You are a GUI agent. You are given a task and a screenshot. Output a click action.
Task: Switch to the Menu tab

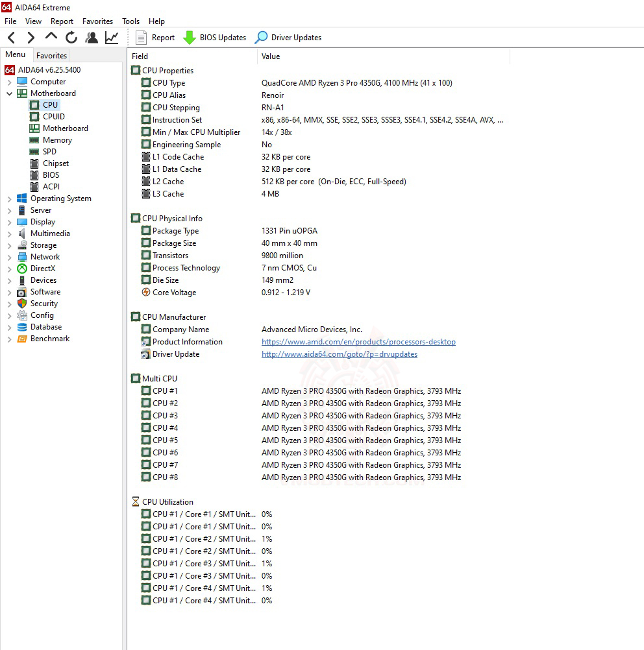pyautogui.click(x=16, y=54)
